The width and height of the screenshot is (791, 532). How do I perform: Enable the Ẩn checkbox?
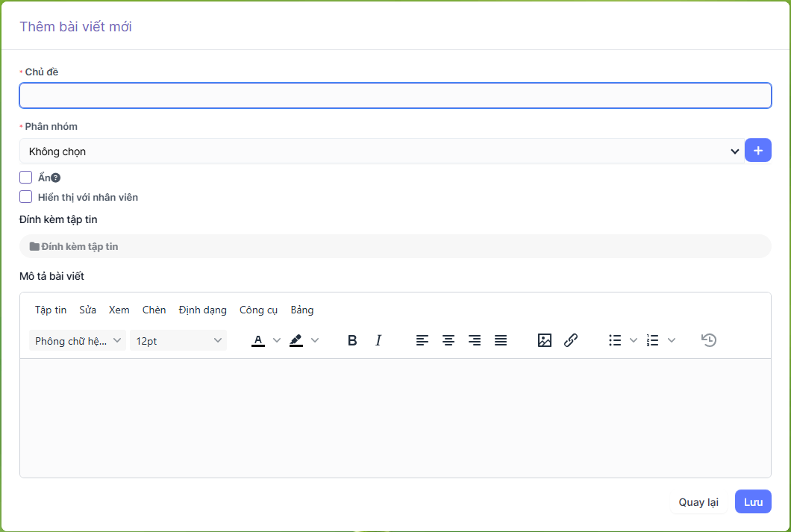(x=26, y=178)
